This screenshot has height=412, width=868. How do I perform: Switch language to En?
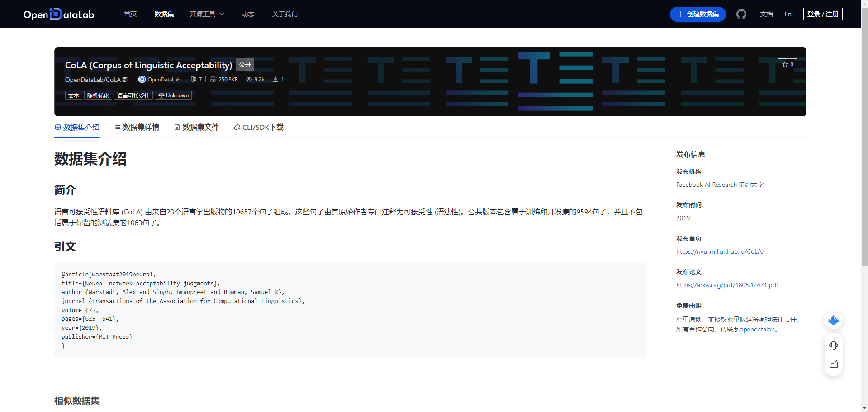pos(788,14)
